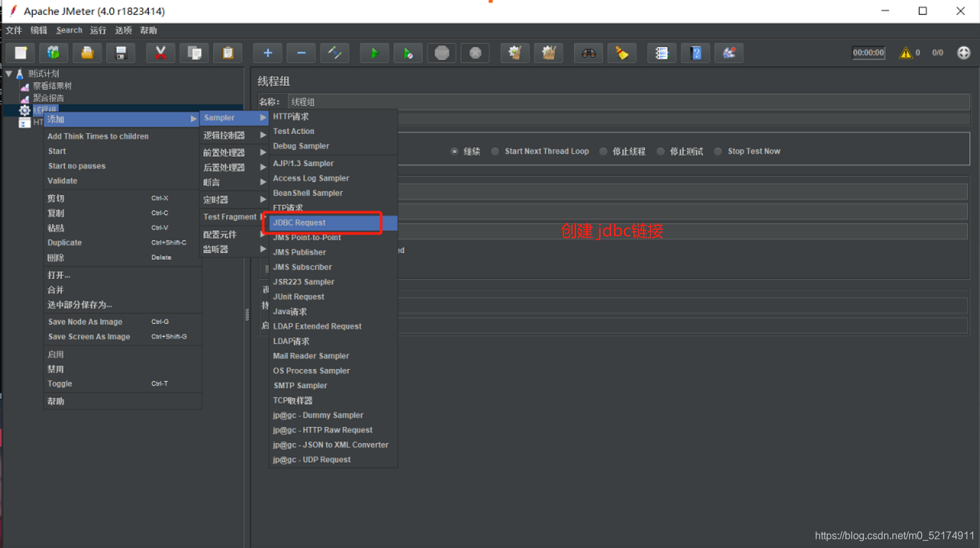The image size is (980, 548).
Task: Expand the 前置处理器 submenu
Action: 234,153
